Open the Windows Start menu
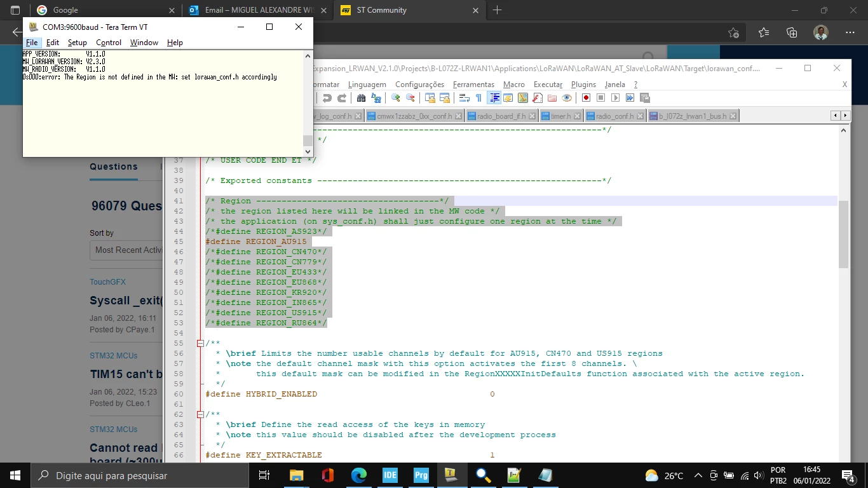 pyautogui.click(x=15, y=475)
